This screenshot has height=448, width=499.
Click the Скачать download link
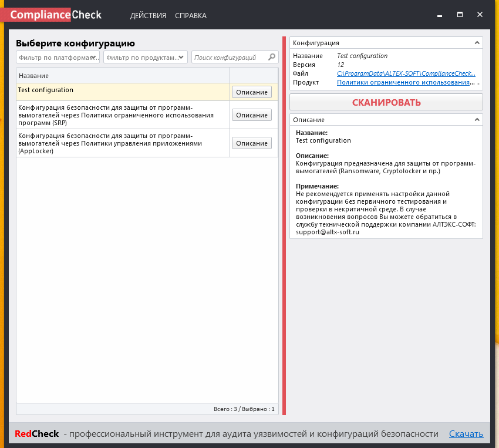click(x=466, y=434)
